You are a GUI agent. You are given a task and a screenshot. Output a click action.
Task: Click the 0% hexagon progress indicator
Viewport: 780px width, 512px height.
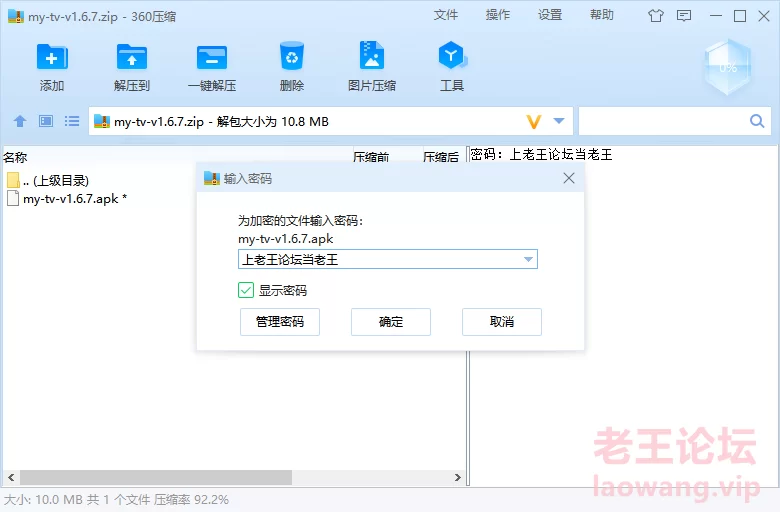[x=728, y=67]
